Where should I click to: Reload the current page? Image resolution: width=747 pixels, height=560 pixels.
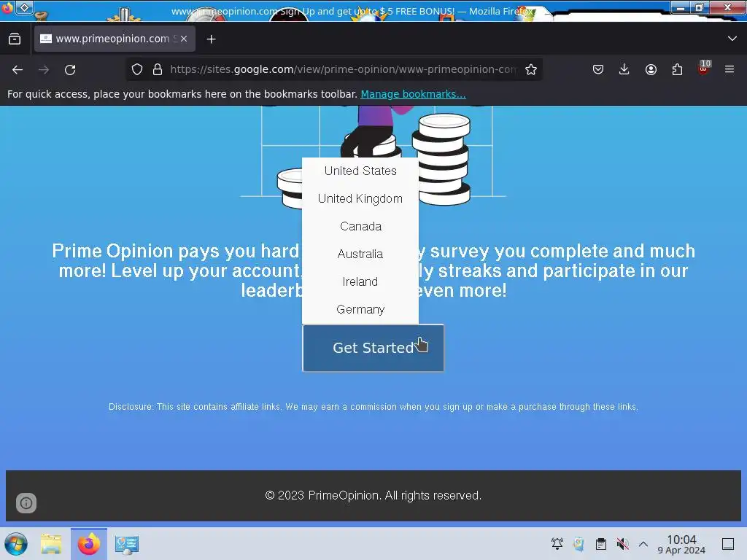[70, 69]
